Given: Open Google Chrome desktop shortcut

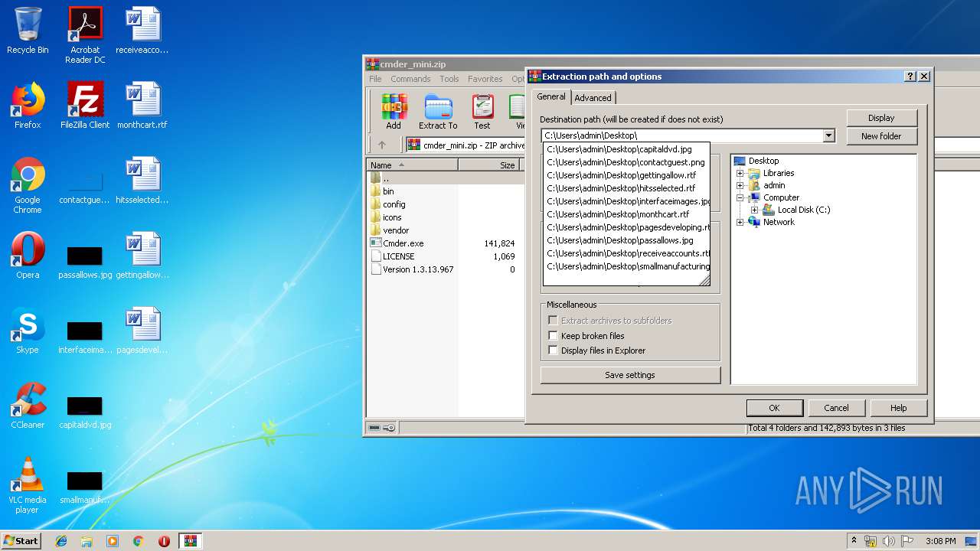Looking at the screenshot, I should coord(28,185).
